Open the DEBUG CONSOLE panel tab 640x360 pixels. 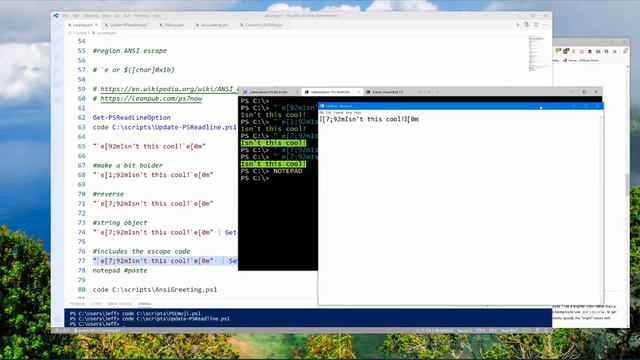[x=119, y=304]
